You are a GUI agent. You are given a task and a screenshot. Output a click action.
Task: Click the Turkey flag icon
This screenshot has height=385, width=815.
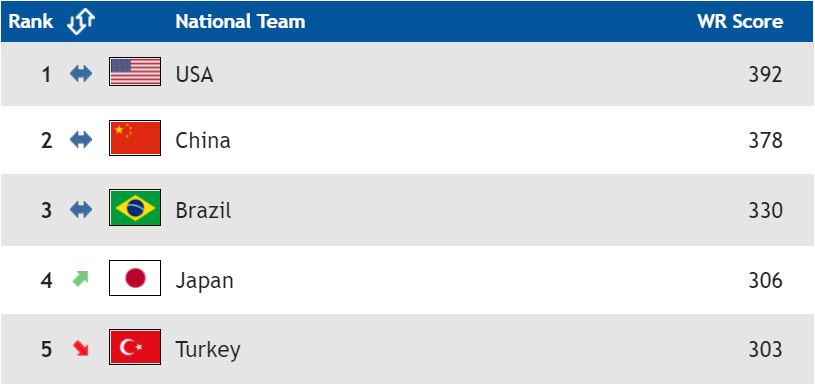[135, 347]
